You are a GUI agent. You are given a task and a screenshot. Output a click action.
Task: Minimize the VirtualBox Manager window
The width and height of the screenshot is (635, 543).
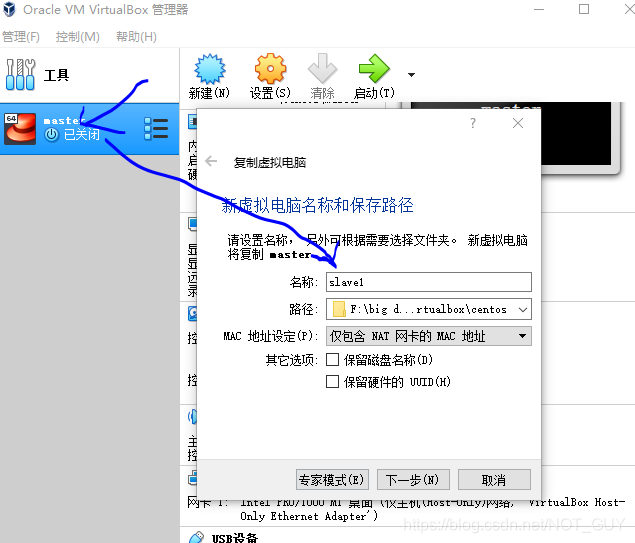point(539,9)
